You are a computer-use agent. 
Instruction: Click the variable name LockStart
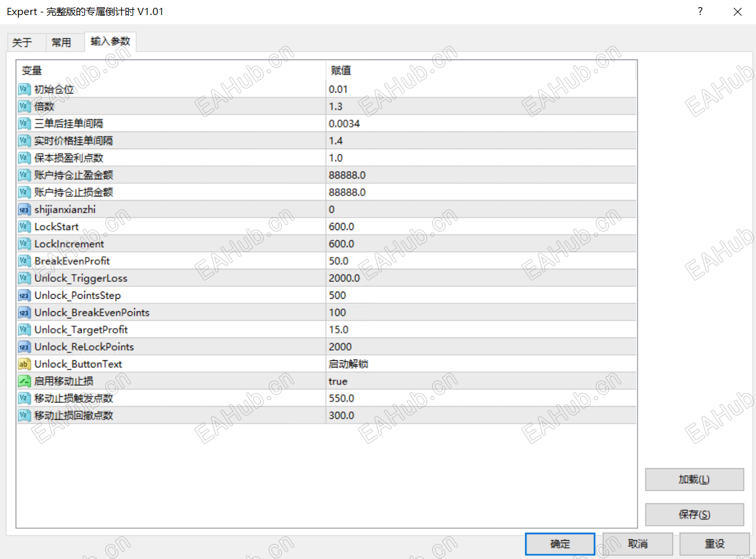[x=56, y=226]
